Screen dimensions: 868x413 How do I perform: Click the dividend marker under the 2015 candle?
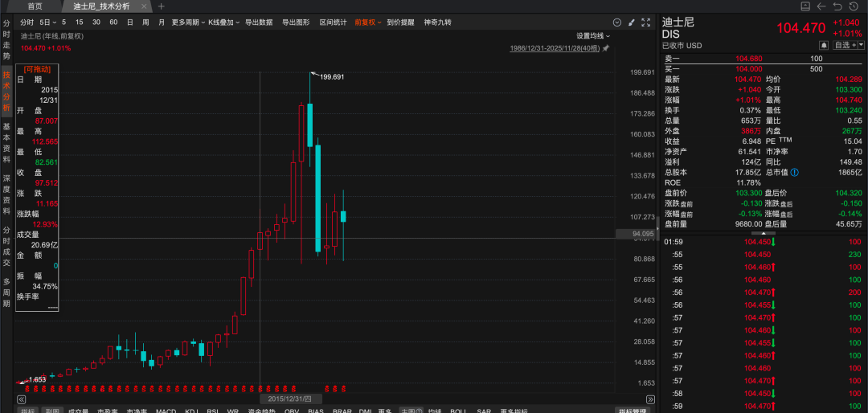(260, 387)
